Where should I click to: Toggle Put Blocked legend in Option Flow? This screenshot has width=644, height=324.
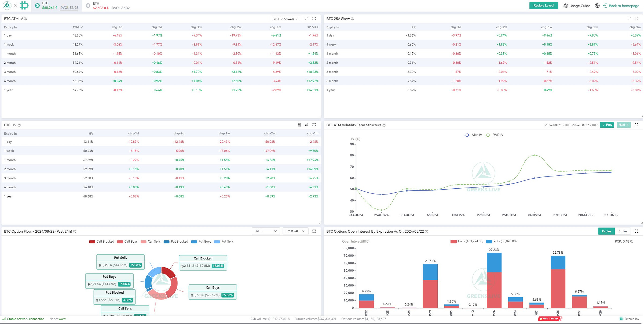click(x=176, y=242)
